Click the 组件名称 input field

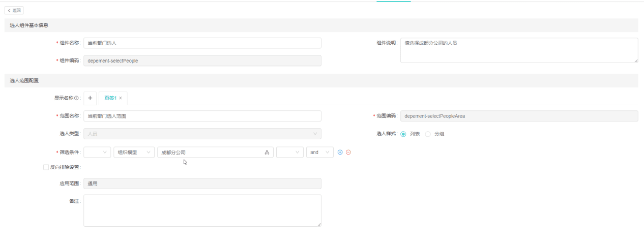pos(202,43)
